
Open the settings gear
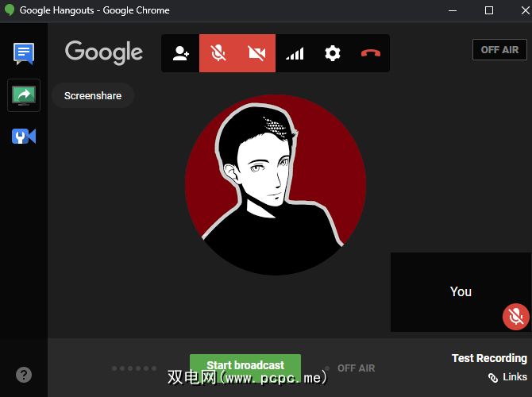point(333,53)
